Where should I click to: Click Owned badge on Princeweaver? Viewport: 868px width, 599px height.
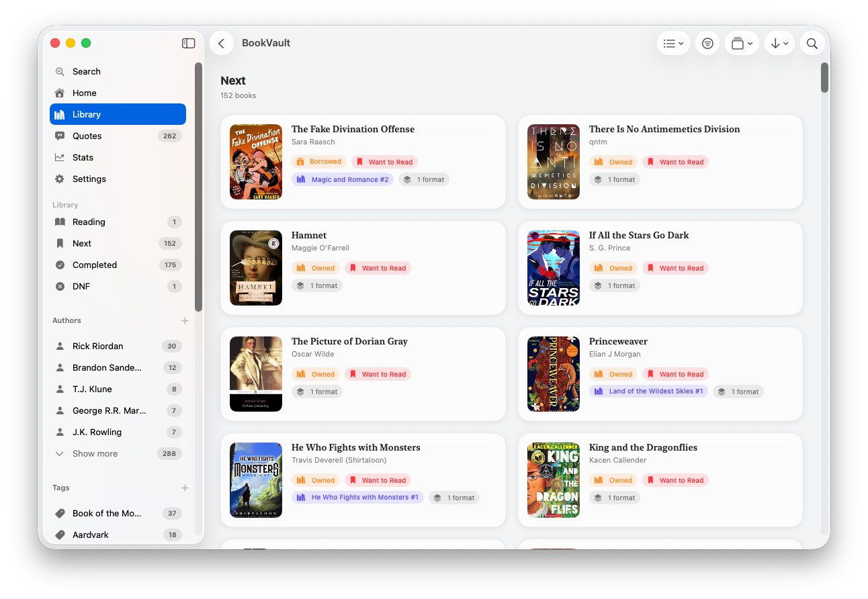(x=613, y=374)
